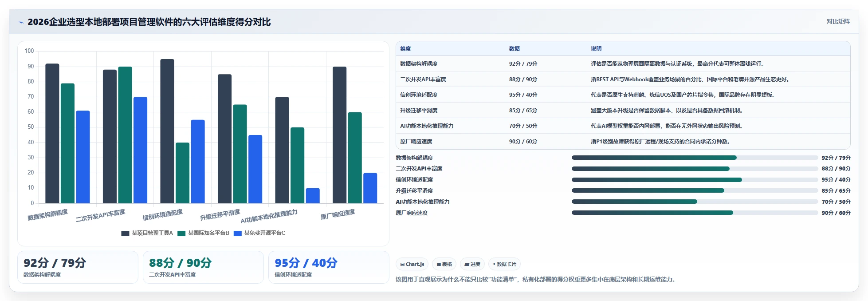Click the green platform B bar for 升级迁移平滑度
Image resolution: width=868 pixels, height=301 pixels.
(x=240, y=154)
